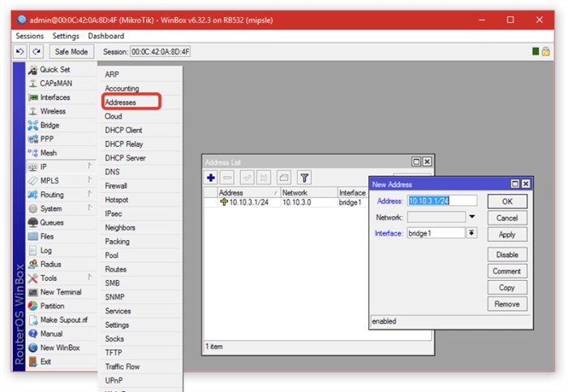Select Pool in IP submenu
The height and width of the screenshot is (392, 568).
point(141,256)
